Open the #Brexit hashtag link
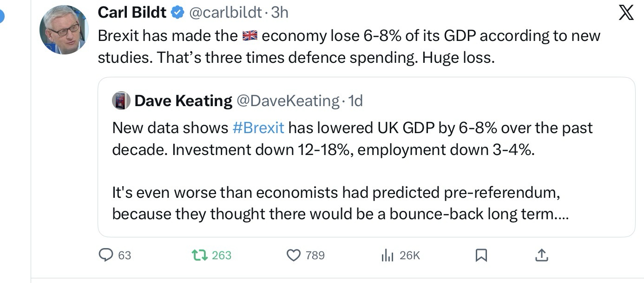This screenshot has height=283, width=644. [258, 128]
